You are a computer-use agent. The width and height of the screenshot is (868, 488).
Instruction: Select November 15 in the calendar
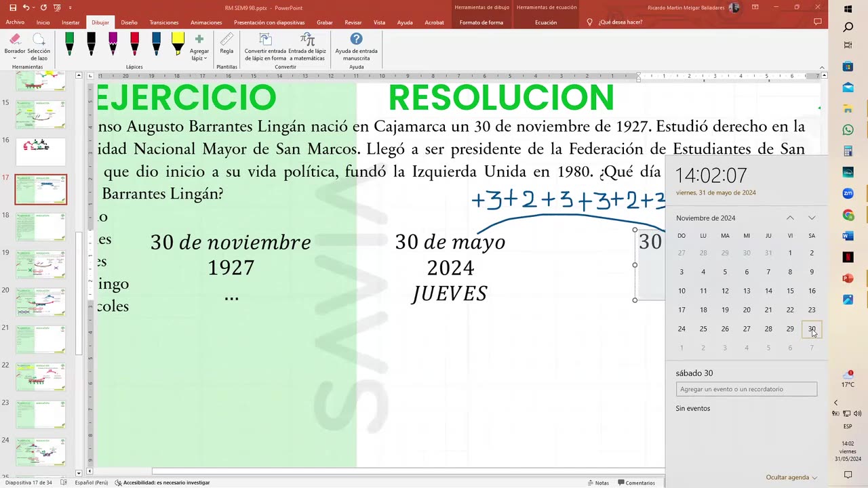(x=790, y=291)
